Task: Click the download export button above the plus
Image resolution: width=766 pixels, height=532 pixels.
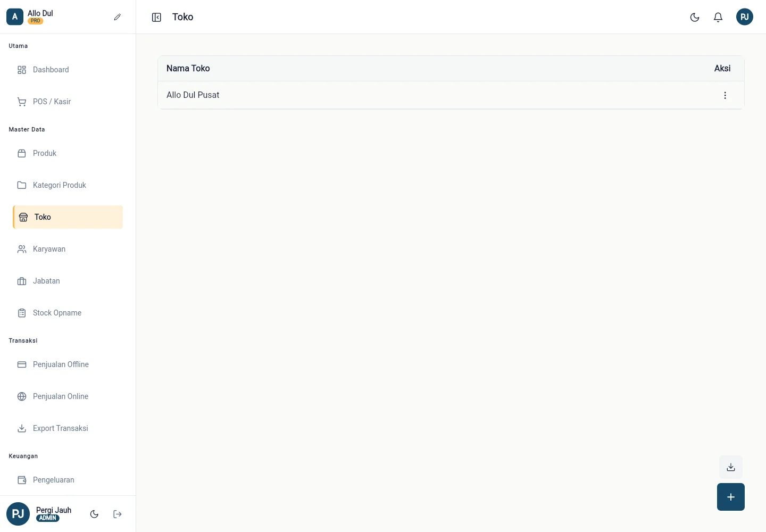Action: click(731, 467)
